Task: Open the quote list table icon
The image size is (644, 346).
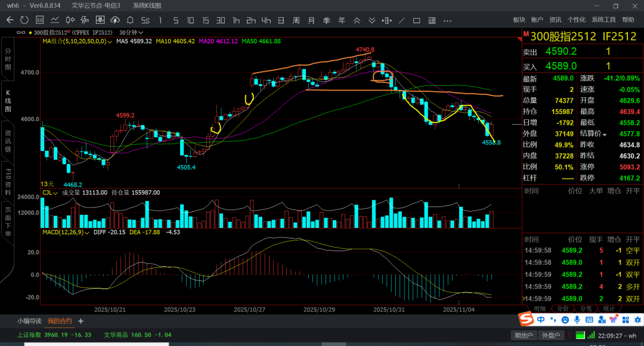Action: tap(40, 20)
